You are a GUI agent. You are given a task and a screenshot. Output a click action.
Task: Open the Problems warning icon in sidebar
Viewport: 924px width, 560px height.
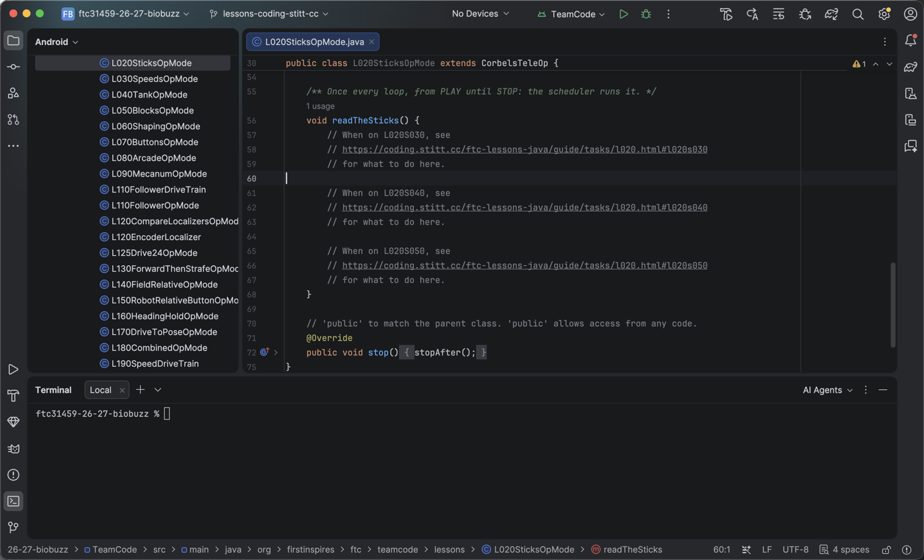(13, 475)
